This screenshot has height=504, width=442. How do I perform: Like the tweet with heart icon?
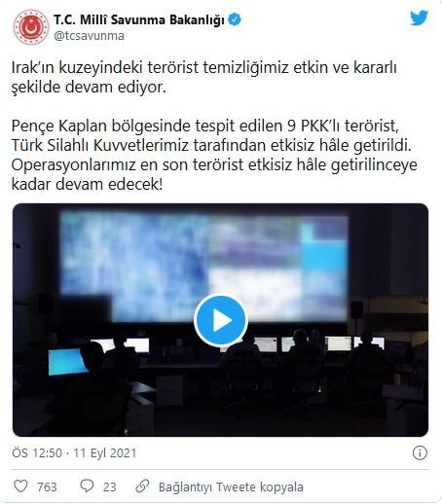click(20, 486)
